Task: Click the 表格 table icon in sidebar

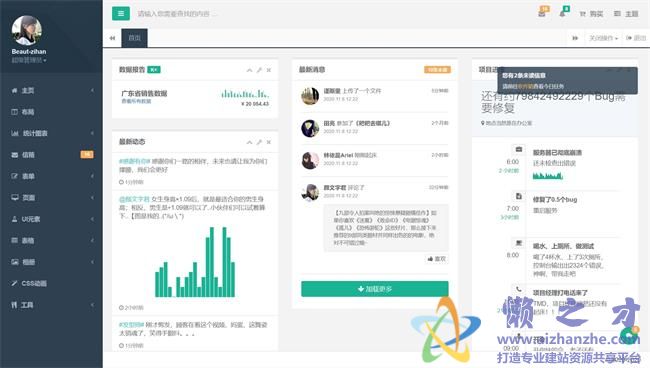Action: (15, 240)
